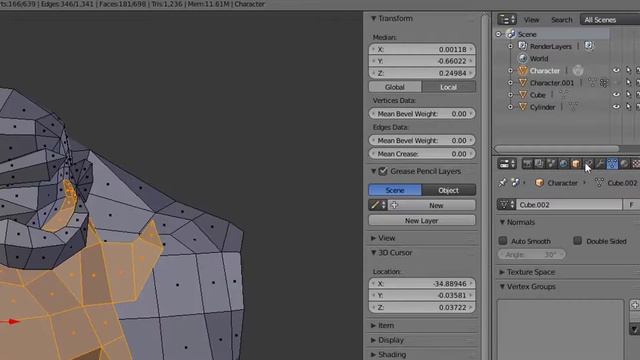Click the F fake user button
Screen dimensions: 640x360
[x=632, y=204]
